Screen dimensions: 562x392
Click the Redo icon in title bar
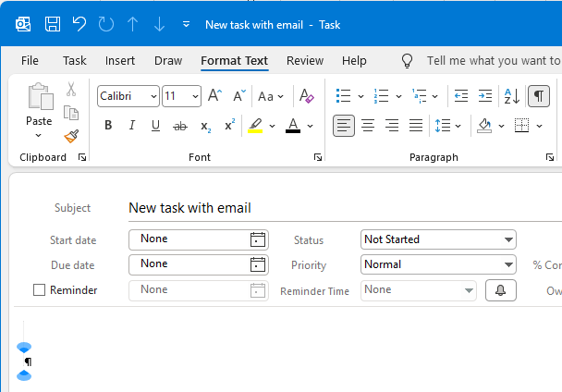click(105, 24)
